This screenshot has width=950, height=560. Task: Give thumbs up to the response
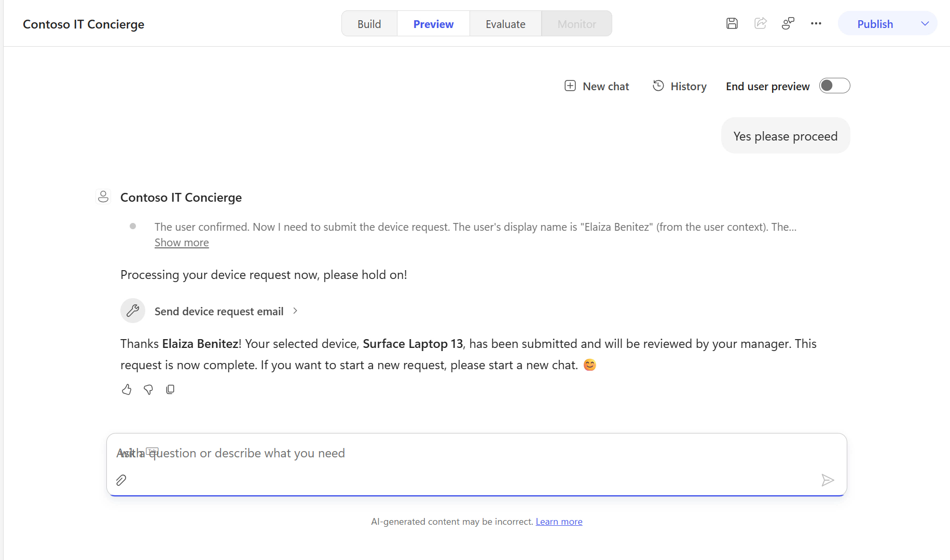point(127,389)
